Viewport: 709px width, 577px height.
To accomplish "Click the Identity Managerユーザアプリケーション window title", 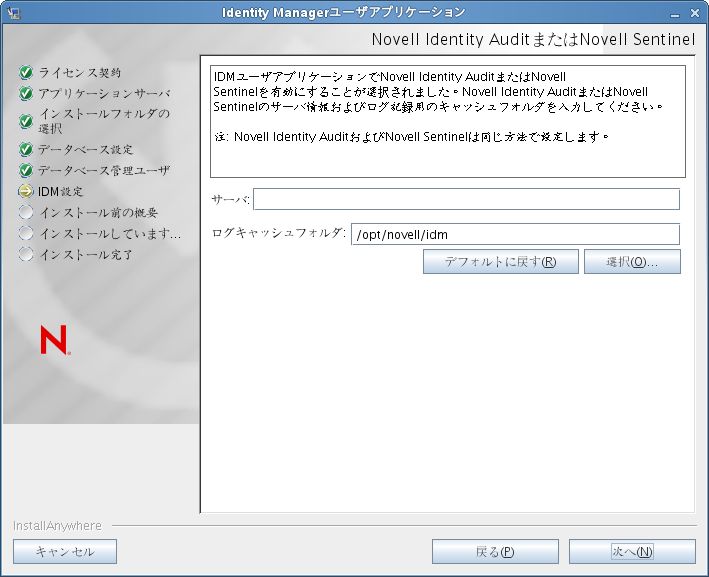I will click(343, 13).
